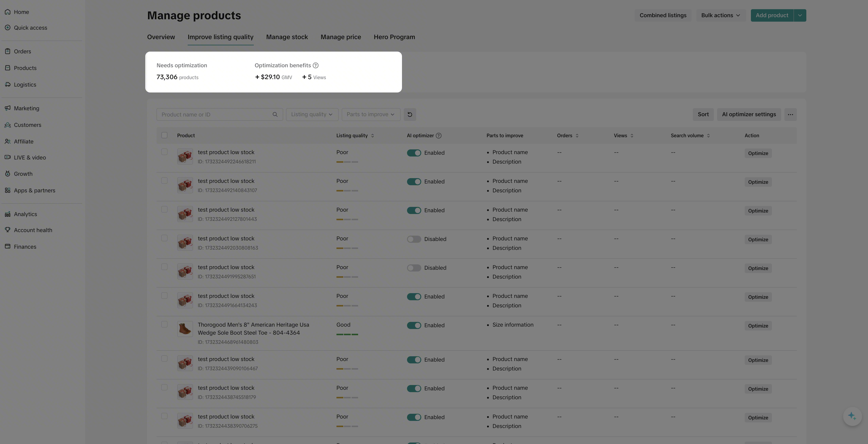Viewport: 868px width, 444px height.
Task: Open the Parts to improve dropdown
Action: click(371, 114)
